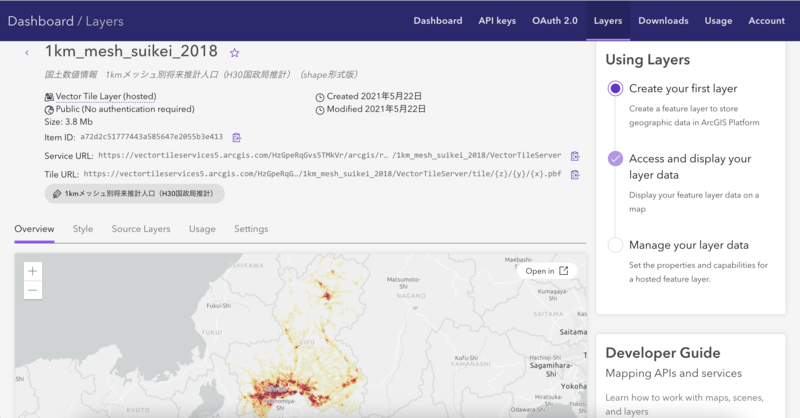This screenshot has width=800, height=418.
Task: Click the Item ID value a72d2c51777443a585647e2055b3e413
Action: (x=152, y=137)
